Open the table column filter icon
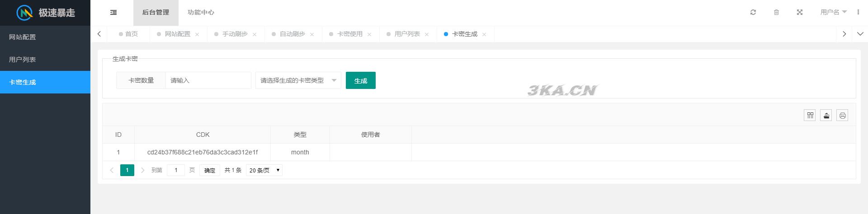The width and height of the screenshot is (868, 214). pos(810,116)
